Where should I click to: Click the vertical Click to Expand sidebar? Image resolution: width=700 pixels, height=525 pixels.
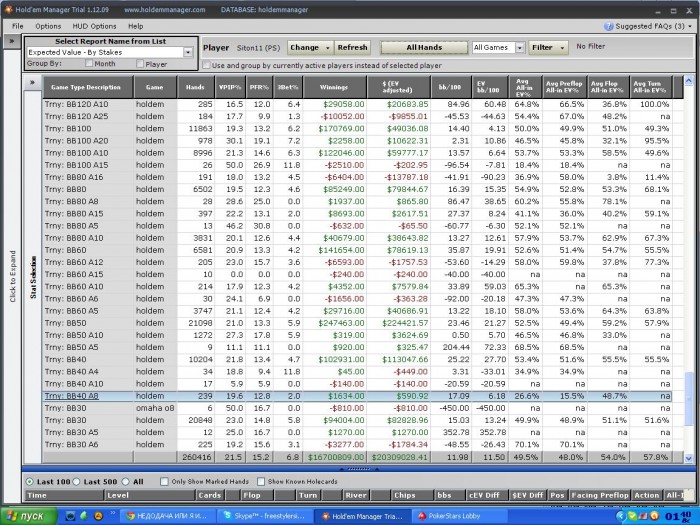point(12,276)
